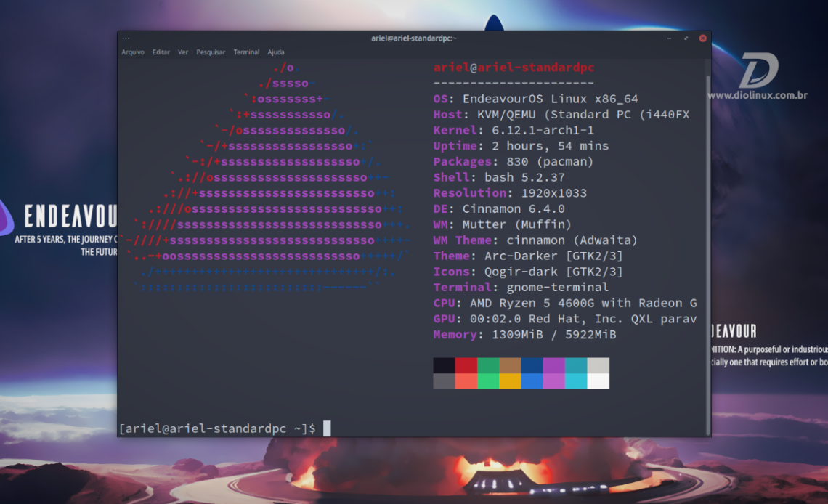Click the dark green color block
Image resolution: width=828 pixels, height=504 pixels.
click(x=488, y=365)
